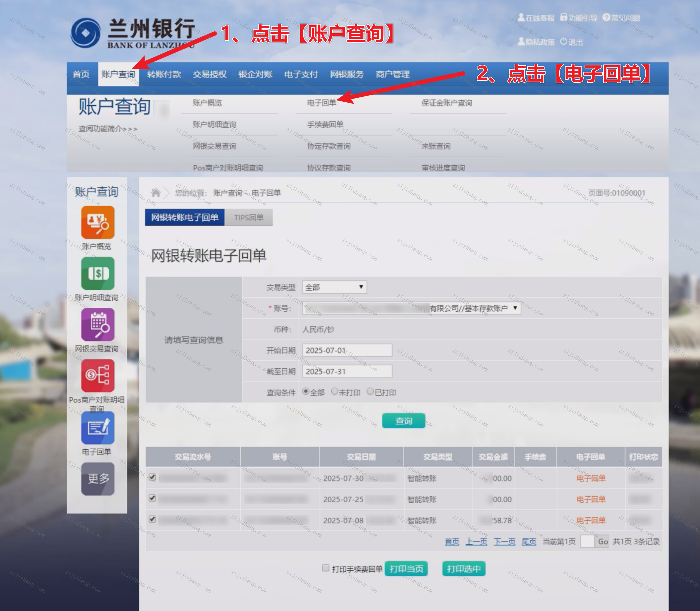Screen dimensions: 700x611
Task: Uncheck the 2025-07-30 transaction row checkbox
Action: click(x=153, y=477)
